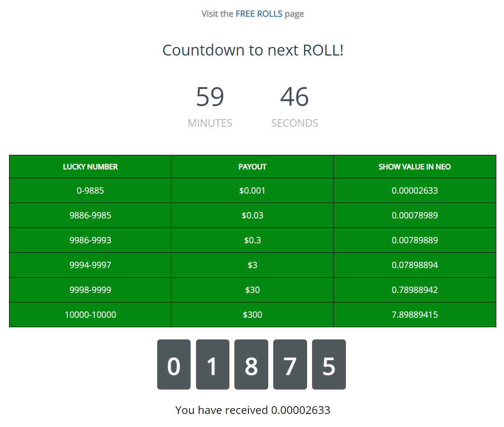Screen dimensions: 504x427
Task: Click the SHOW VALUE IN NEO header
Action: (x=415, y=167)
